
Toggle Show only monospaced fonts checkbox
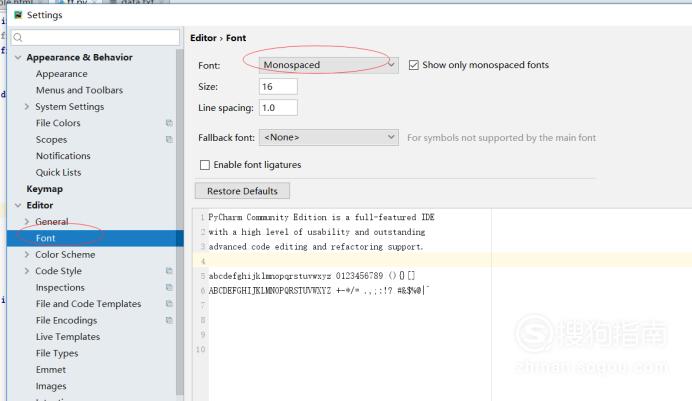(x=414, y=65)
